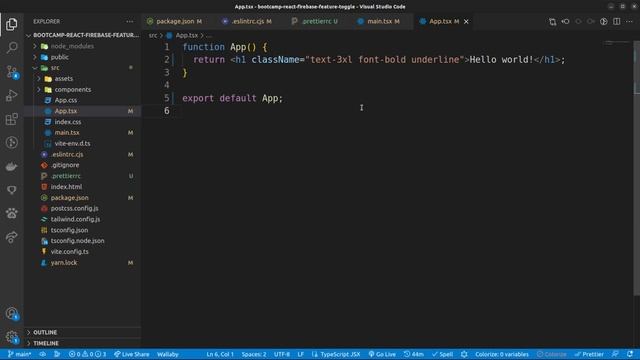This screenshot has height=360, width=640.
Task: Toggle Go Live server in status bar
Action: tap(382, 354)
